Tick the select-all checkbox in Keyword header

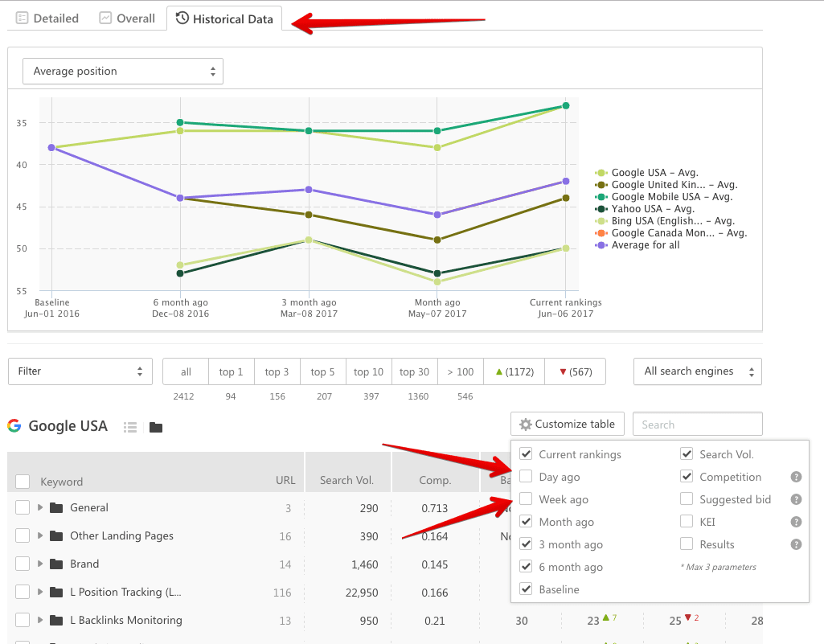(x=23, y=482)
